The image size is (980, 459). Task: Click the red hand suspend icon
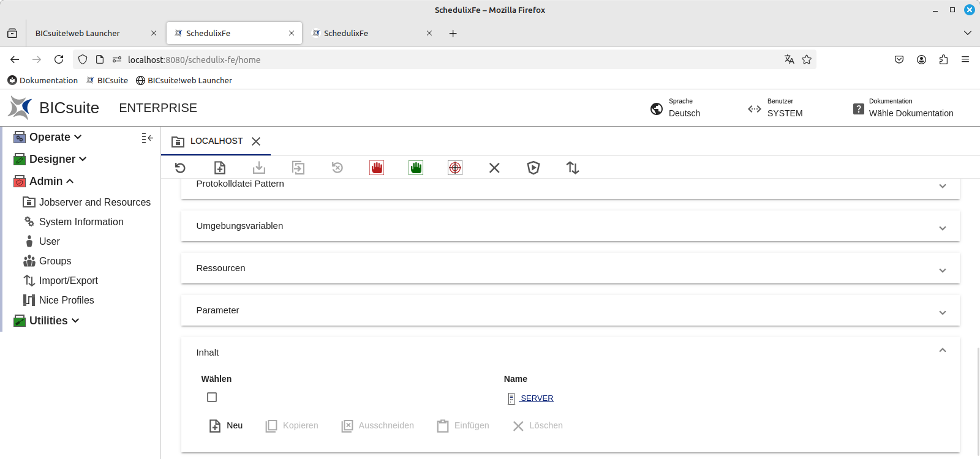377,168
